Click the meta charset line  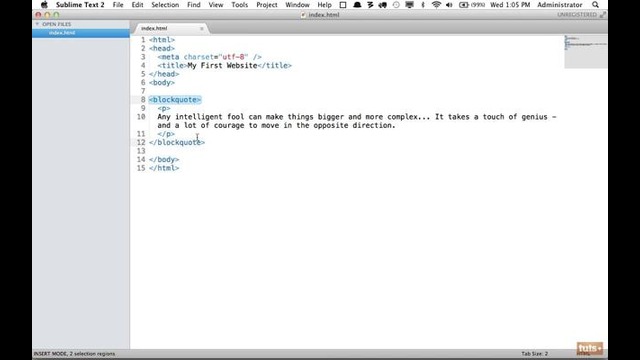click(209, 57)
